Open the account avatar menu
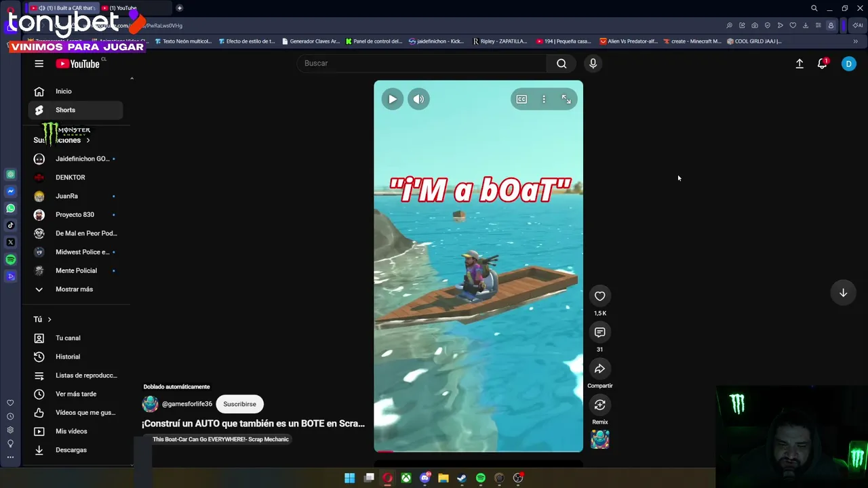 point(848,64)
